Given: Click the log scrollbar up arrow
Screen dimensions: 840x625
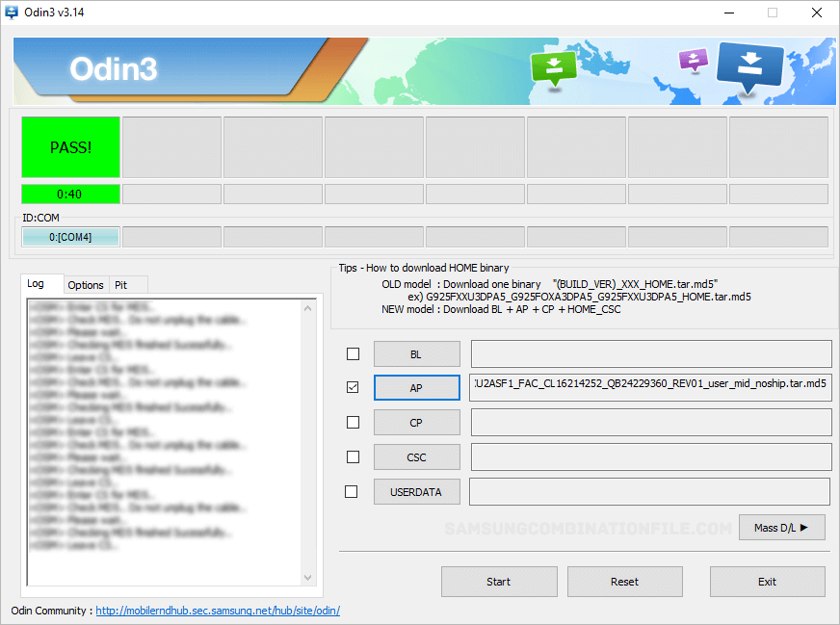Looking at the screenshot, I should 307,308.
